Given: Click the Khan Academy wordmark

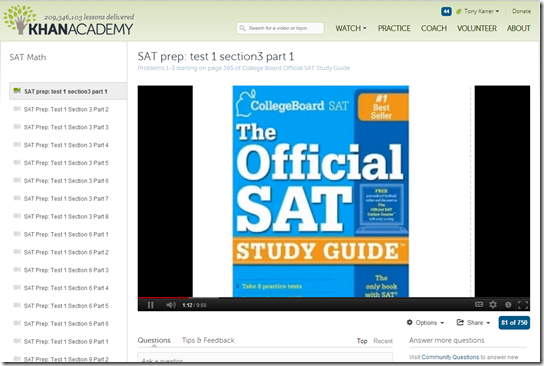Looking at the screenshot, I should pyautogui.click(x=80, y=29).
